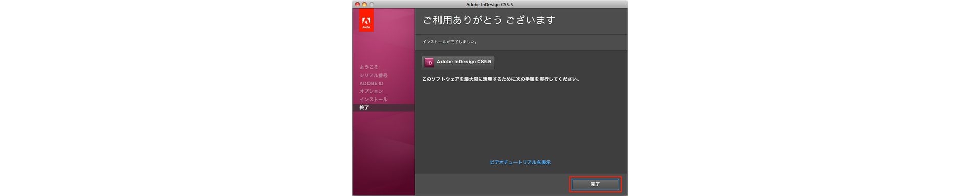This screenshot has width=980, height=196.
Task: Select the ADOBE ID step in sidebar
Action: 371,83
